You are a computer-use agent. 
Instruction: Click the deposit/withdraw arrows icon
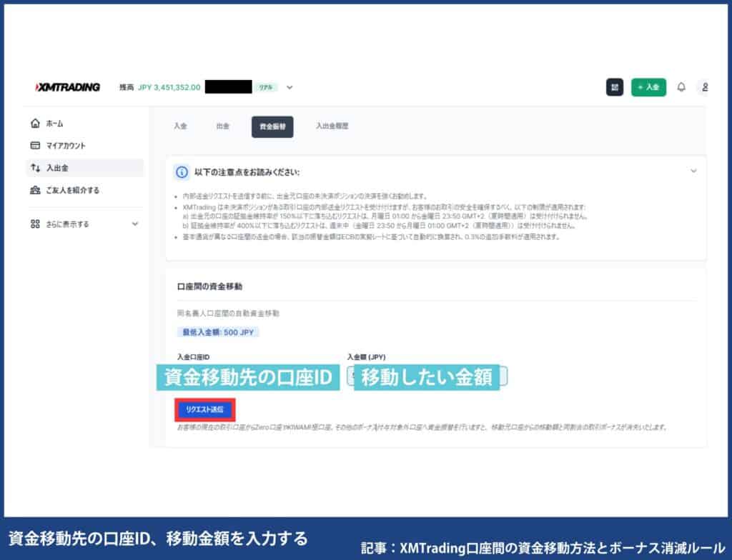pyautogui.click(x=35, y=168)
